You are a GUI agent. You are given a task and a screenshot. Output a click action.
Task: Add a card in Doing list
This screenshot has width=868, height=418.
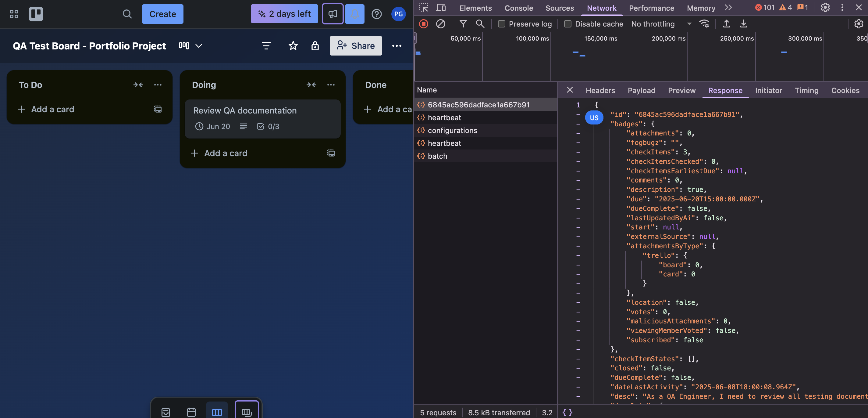click(219, 153)
